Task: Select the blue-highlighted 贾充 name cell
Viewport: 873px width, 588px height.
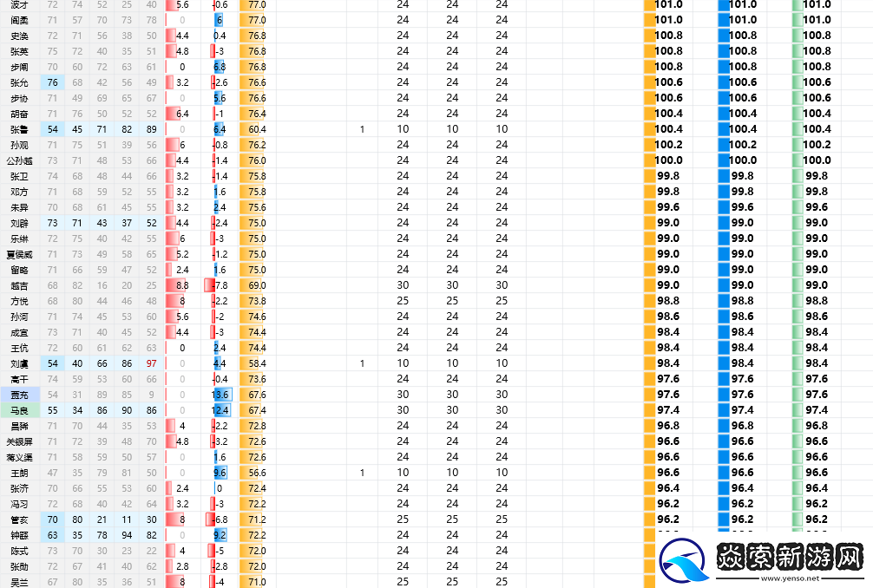Action: pos(19,395)
